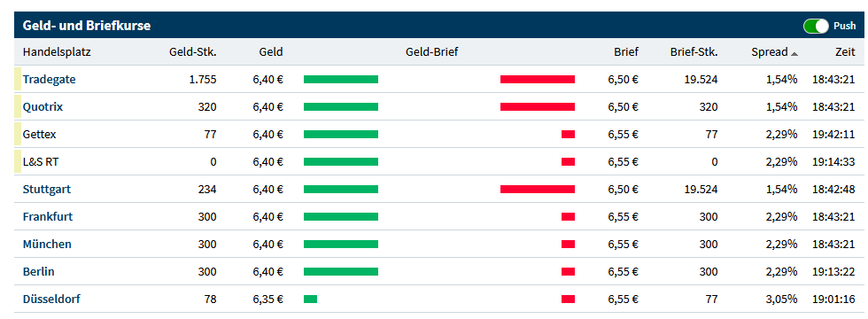Open the Düsseldorf exchange link
Image resolution: width=868 pixels, height=319 pixels.
click(51, 300)
